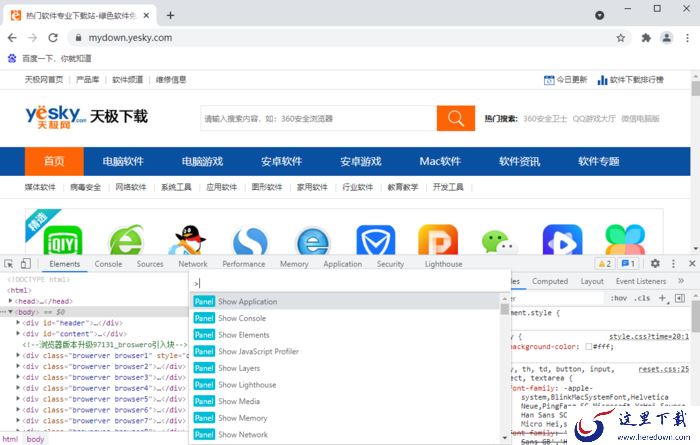
Task: Expand the head element node
Action: (10, 301)
